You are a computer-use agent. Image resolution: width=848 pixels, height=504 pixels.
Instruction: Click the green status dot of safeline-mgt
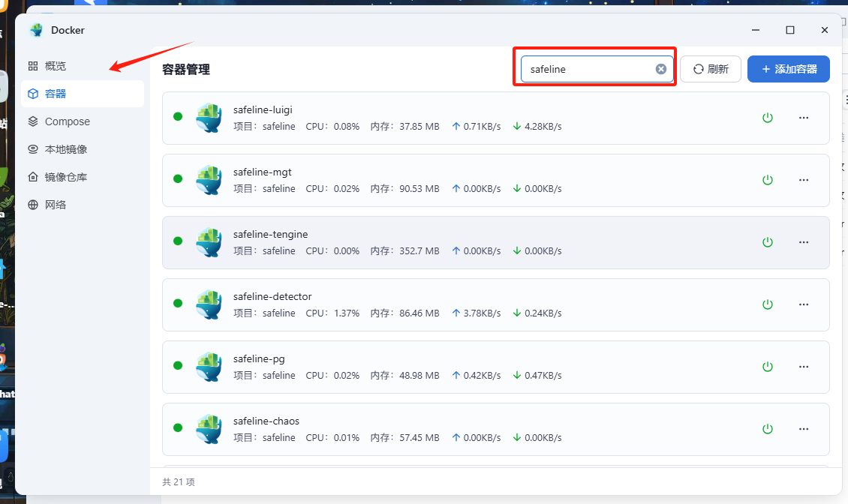click(x=178, y=178)
